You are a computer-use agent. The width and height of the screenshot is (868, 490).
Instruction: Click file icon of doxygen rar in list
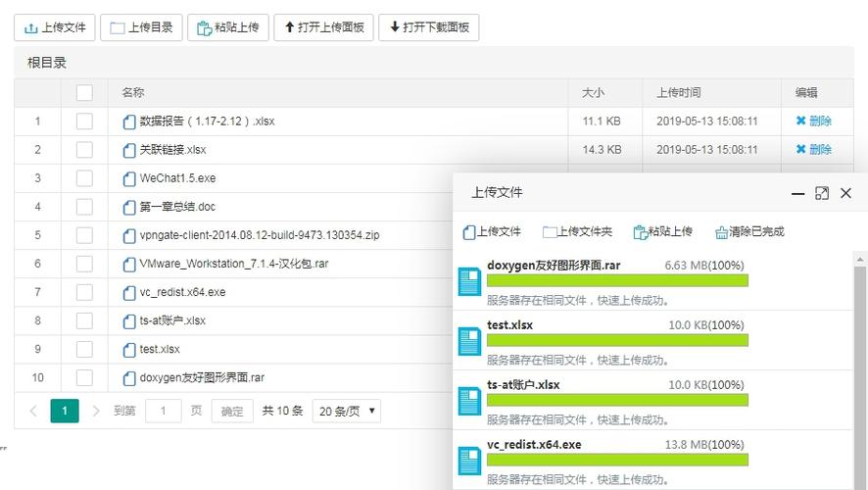[129, 378]
